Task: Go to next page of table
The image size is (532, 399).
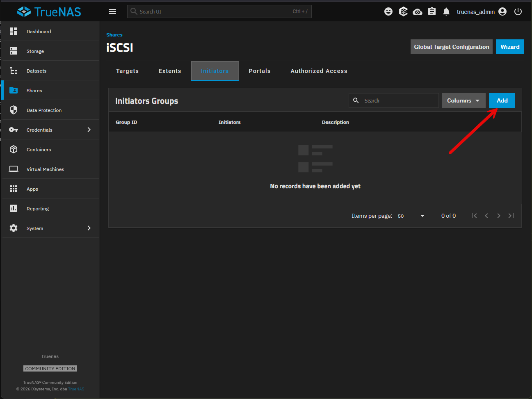Action: point(499,216)
